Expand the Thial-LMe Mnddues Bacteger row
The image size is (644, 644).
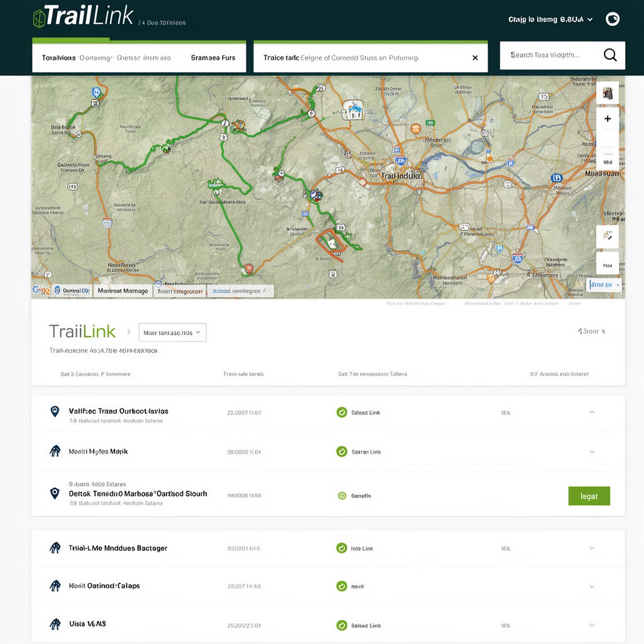(592, 548)
